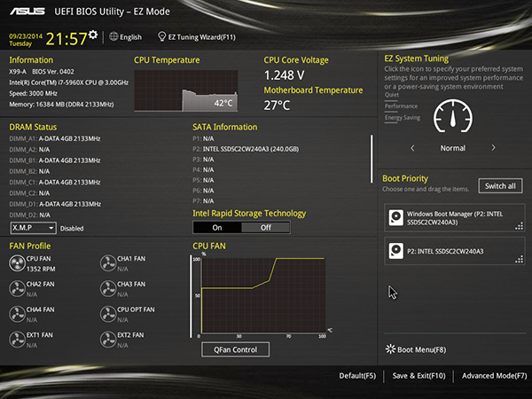Open Boot Menu(F8)
This screenshot has width=532, height=399.
click(416, 349)
